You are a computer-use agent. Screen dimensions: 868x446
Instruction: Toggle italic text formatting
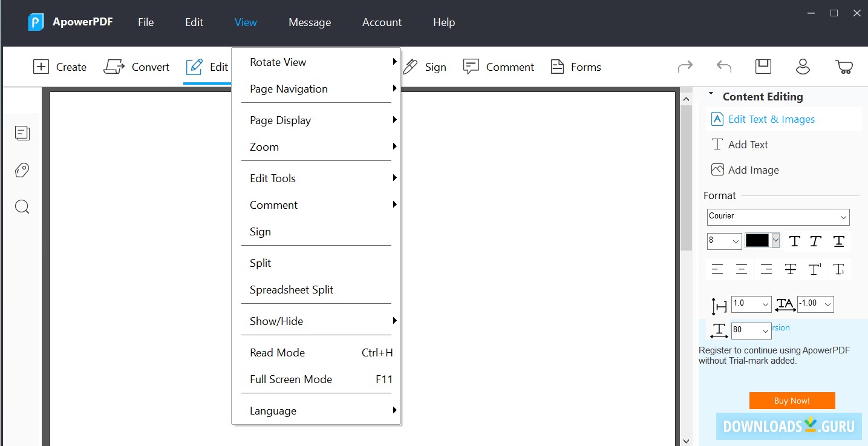[x=815, y=241]
